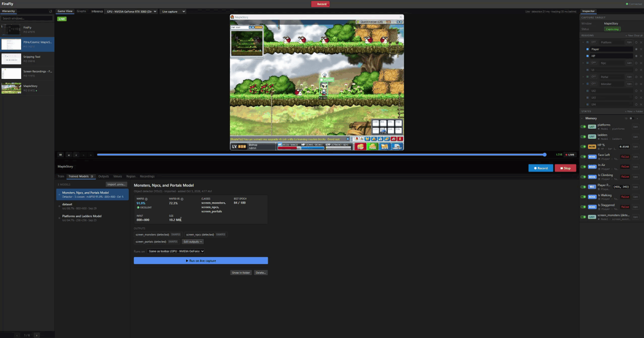Click the playback timeline progress bar

pos(321,155)
